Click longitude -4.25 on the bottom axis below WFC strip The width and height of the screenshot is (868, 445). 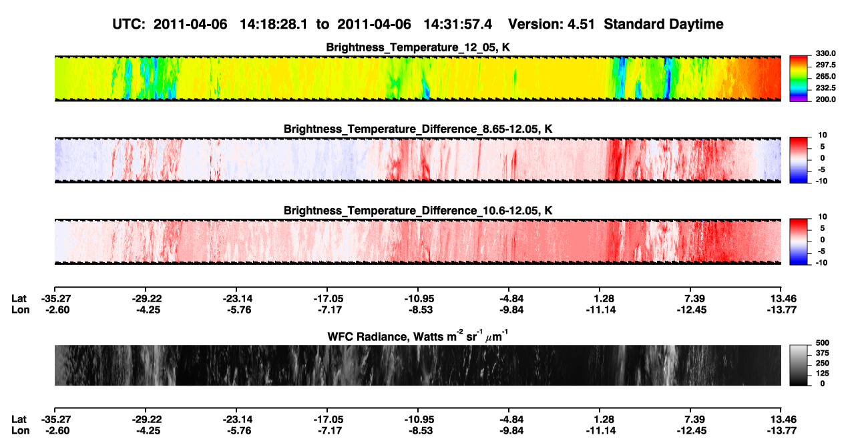(147, 431)
